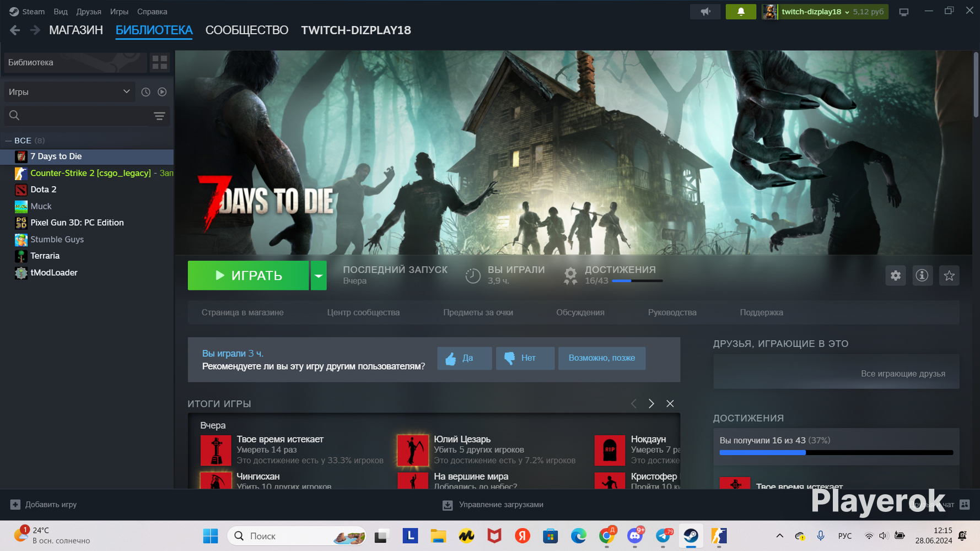This screenshot has width=980, height=551.
Task: Open the notifications bell
Action: (x=741, y=12)
